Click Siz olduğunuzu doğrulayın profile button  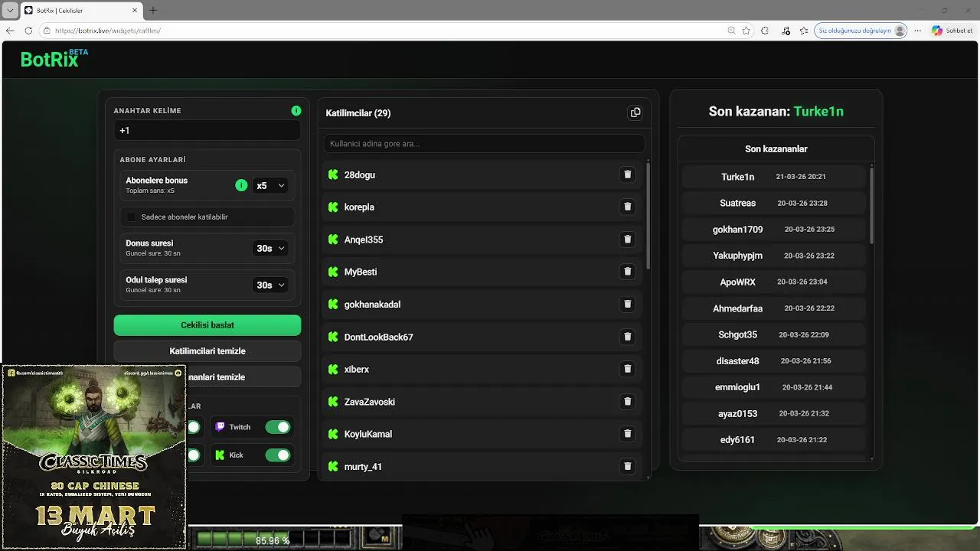pyautogui.click(x=861, y=31)
